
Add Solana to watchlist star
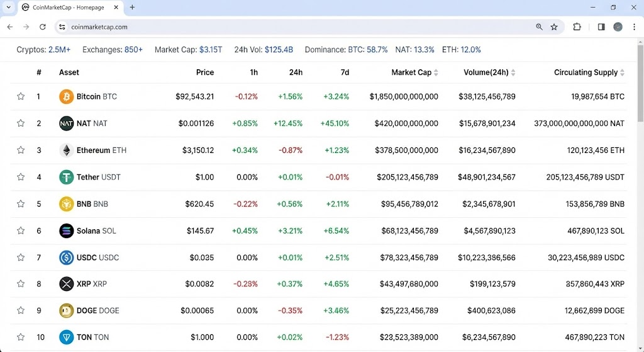pyautogui.click(x=21, y=230)
